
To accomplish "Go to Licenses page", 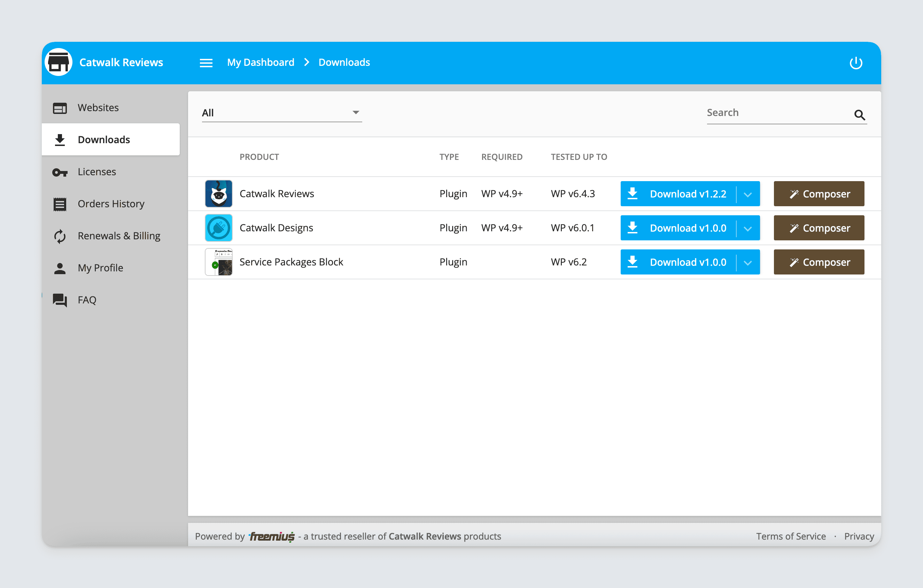I will (x=111, y=172).
